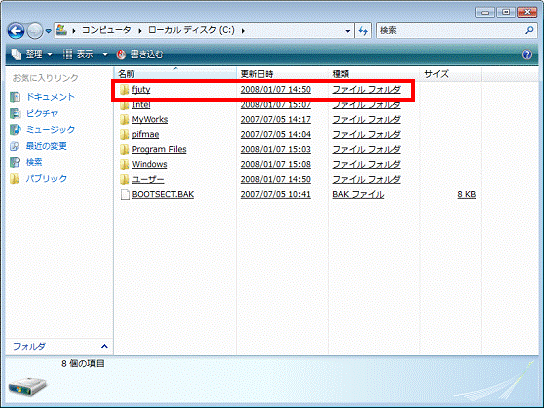544x408 pixels.
Task: Select コンピュータ in the address breadcrumb
Action: (107, 30)
